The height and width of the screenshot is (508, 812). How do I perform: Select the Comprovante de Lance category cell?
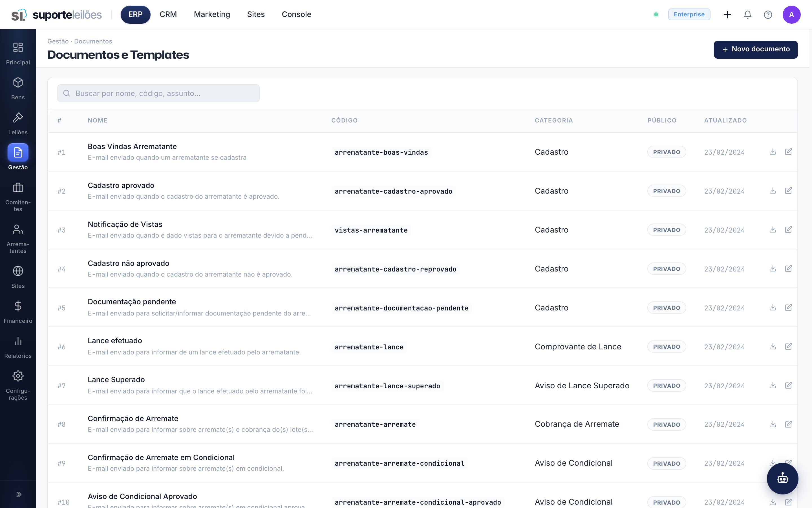tap(578, 347)
